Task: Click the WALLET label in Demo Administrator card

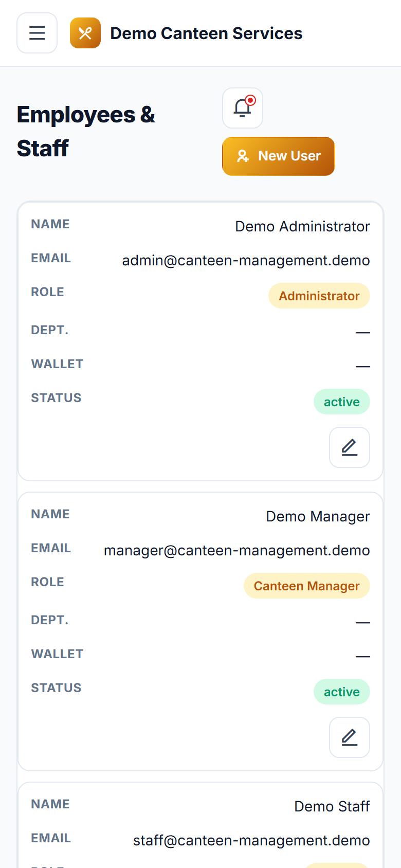Action: (x=57, y=364)
